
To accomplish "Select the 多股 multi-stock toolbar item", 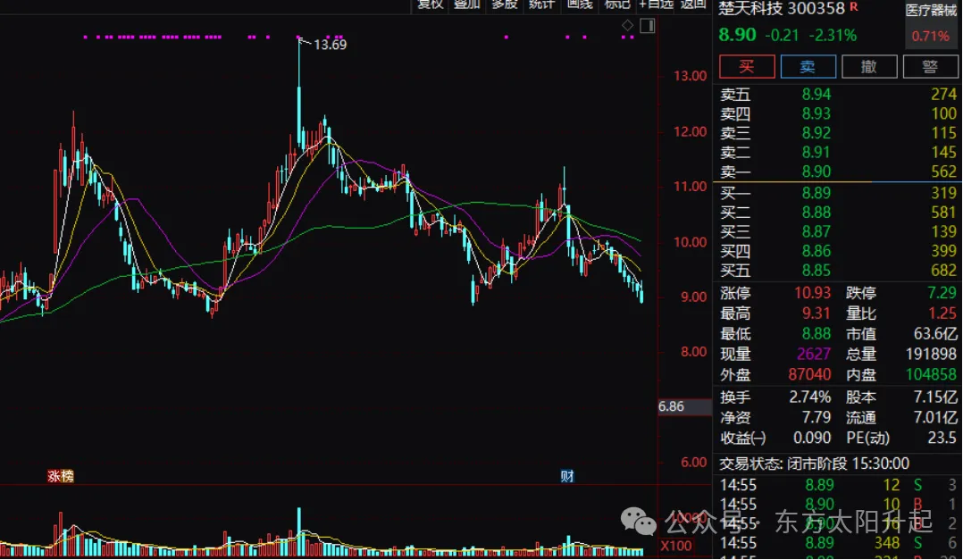I will pyautogui.click(x=504, y=5).
